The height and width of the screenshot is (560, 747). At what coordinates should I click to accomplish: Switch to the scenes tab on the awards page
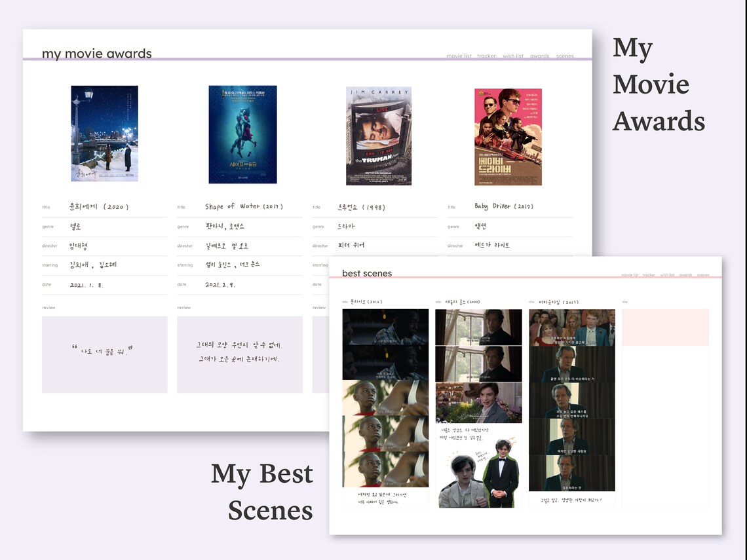tap(565, 55)
